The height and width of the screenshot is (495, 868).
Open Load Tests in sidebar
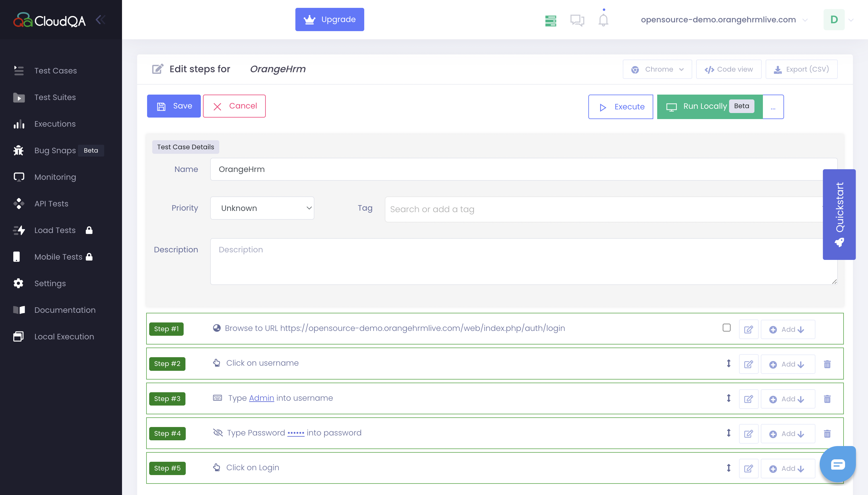click(x=55, y=230)
